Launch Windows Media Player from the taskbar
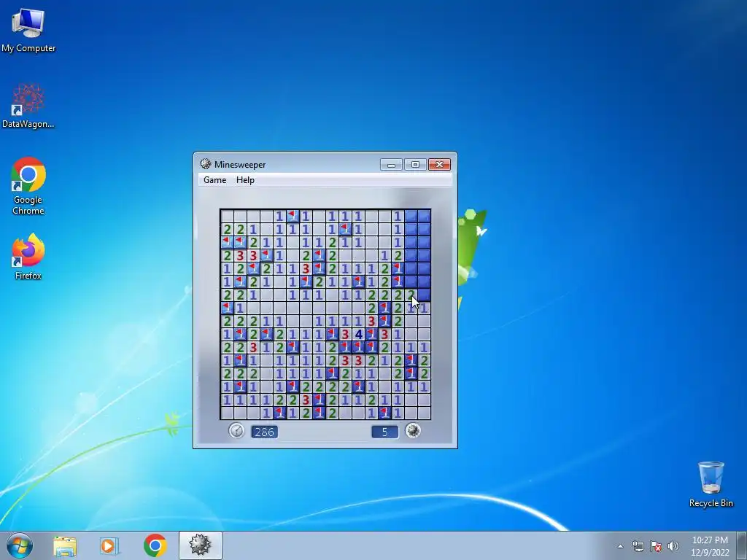 [109, 545]
